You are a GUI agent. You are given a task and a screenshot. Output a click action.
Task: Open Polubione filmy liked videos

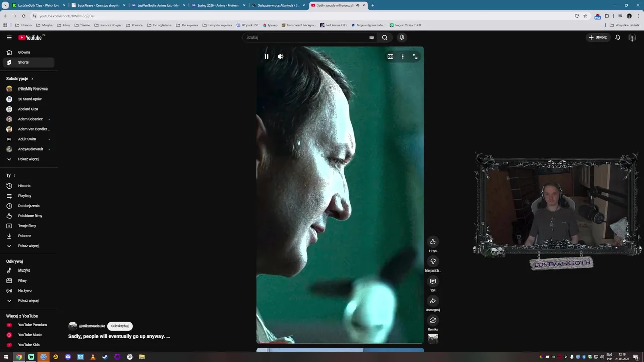29,216
